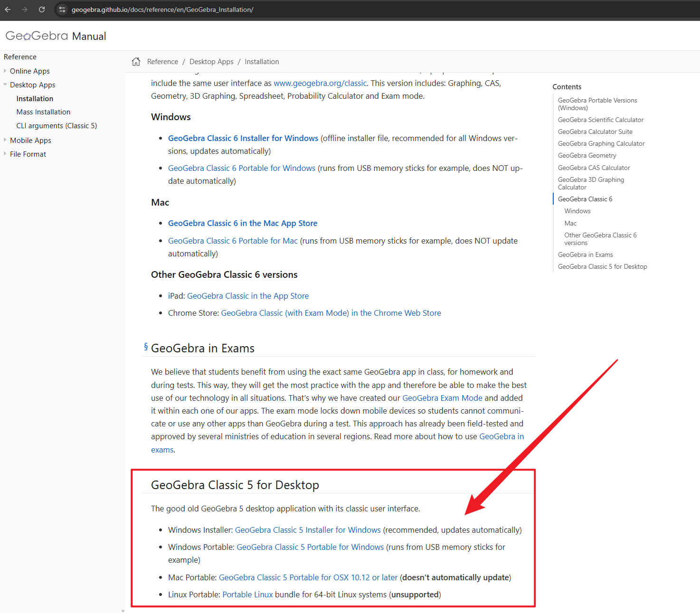Viewport: 700px width, 613px height.
Task: Jump to GeoGebra CAS Calculator in Contents
Action: click(x=594, y=168)
